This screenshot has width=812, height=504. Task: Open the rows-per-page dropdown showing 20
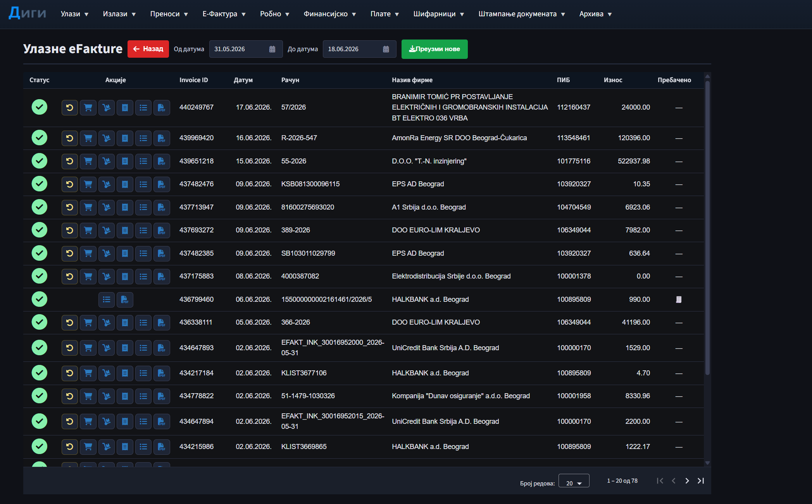point(574,481)
